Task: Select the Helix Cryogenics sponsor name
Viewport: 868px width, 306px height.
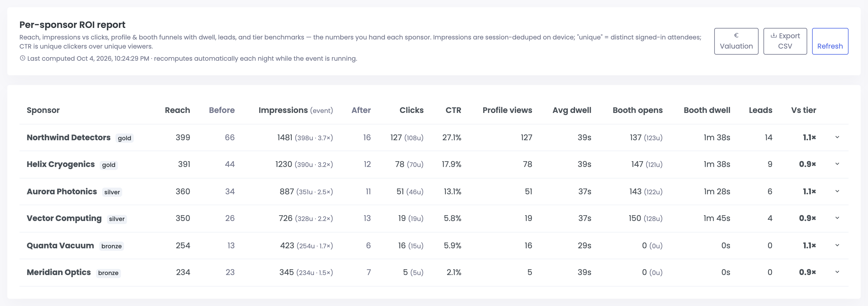Action: point(61,164)
